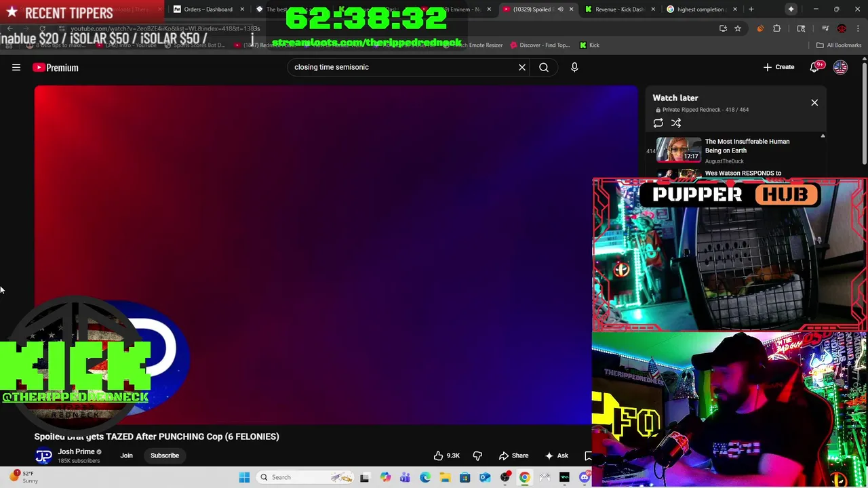Switch to Chrome on the taskbar
Screen dimensions: 868x488
(x=525, y=477)
